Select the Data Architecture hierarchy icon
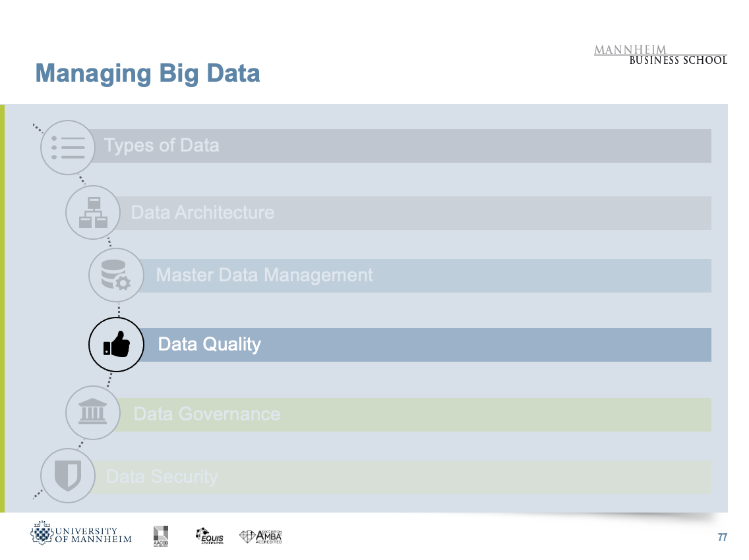 (x=93, y=213)
